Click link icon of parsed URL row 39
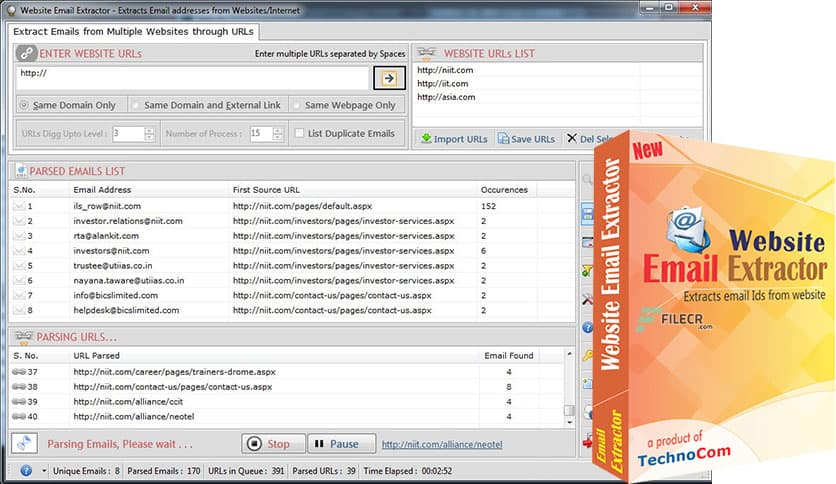Image resolution: width=836 pixels, height=484 pixels. [x=19, y=401]
